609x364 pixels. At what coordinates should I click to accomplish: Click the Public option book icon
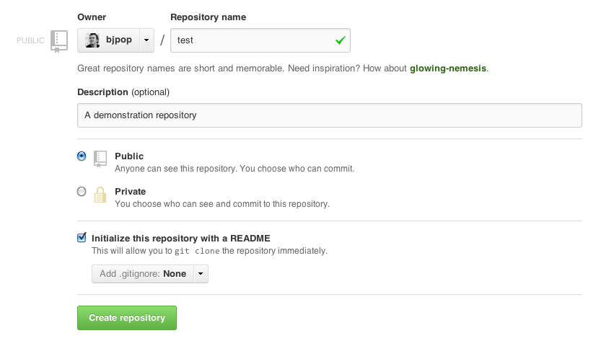tap(100, 159)
